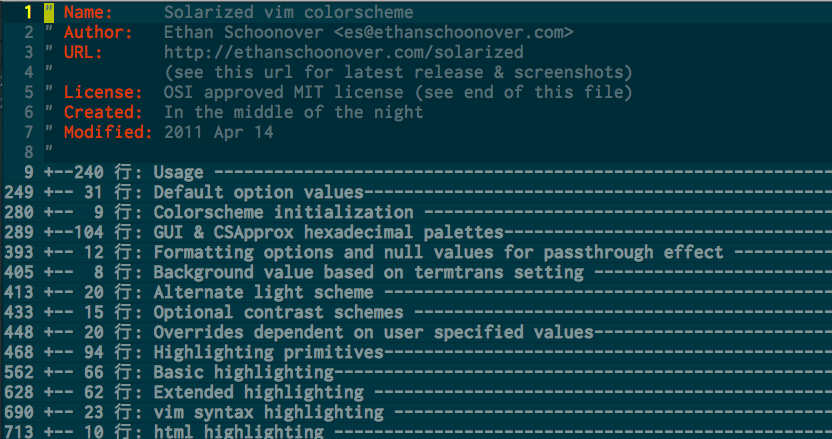Click line number 690 in the gutter
Viewport: 832px width, 439px height.
[19, 412]
